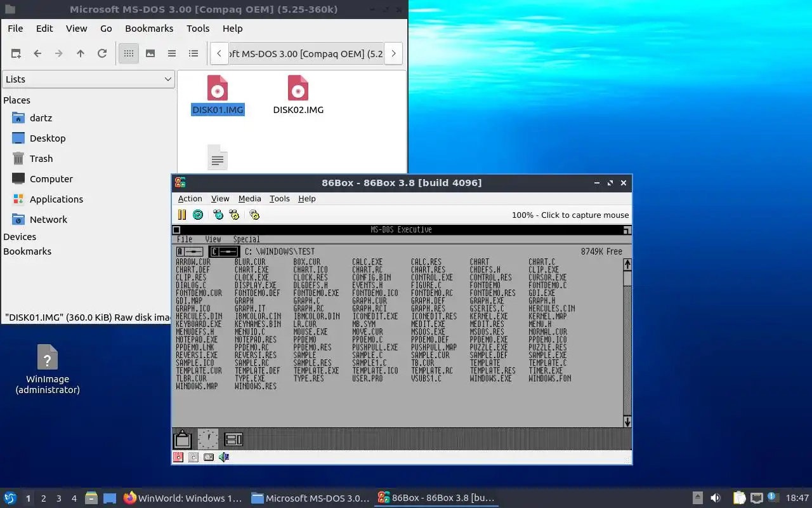This screenshot has width=812, height=508.
Task: Select REVERSI.EXE in the file list
Action: 197,355
